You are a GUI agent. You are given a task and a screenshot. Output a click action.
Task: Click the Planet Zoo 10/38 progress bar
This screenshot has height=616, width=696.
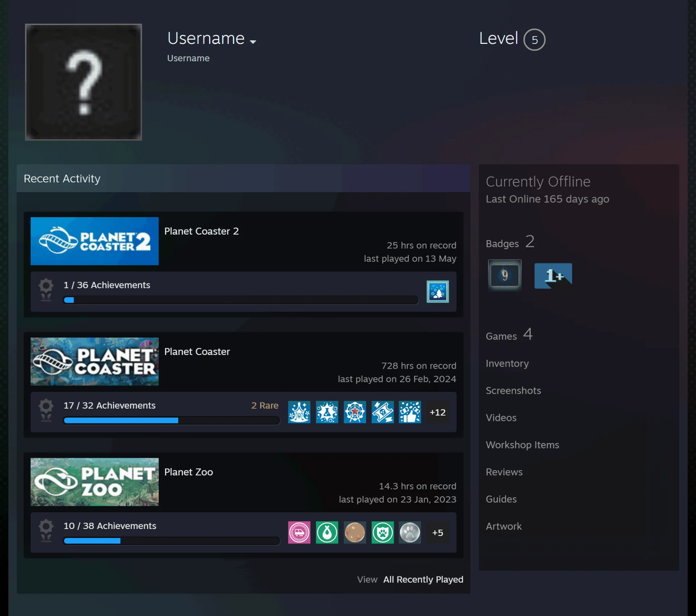(171, 541)
